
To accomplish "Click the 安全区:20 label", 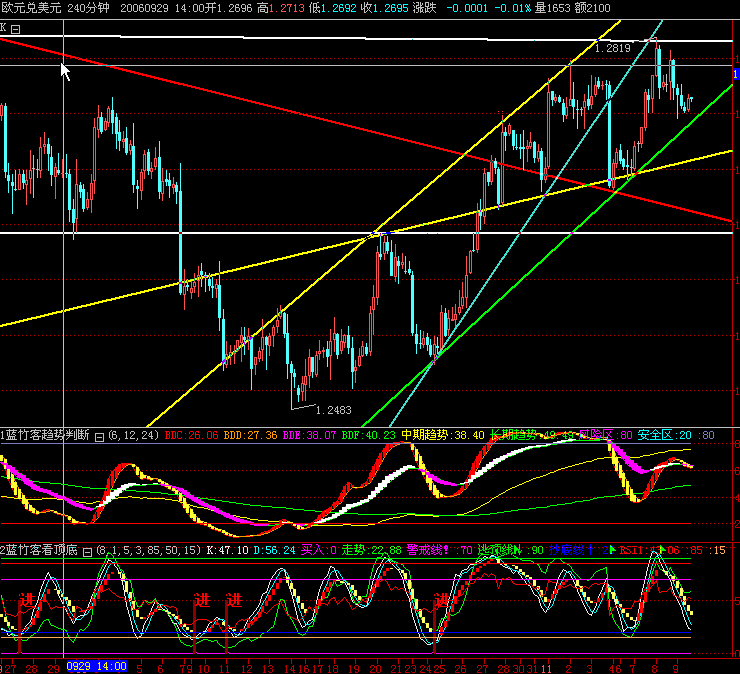I will (x=664, y=435).
